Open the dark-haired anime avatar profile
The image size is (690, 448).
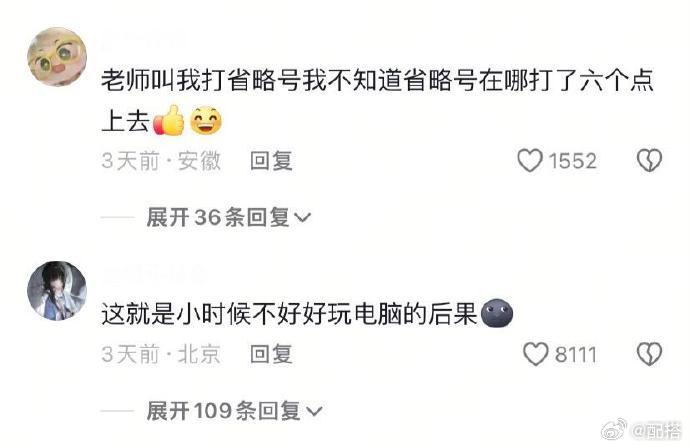click(x=57, y=291)
